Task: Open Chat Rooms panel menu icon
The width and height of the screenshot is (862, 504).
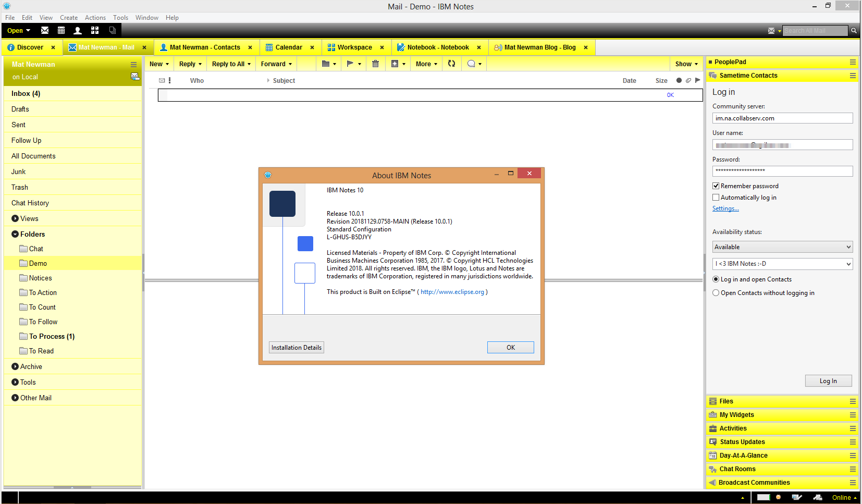Action: click(x=853, y=469)
